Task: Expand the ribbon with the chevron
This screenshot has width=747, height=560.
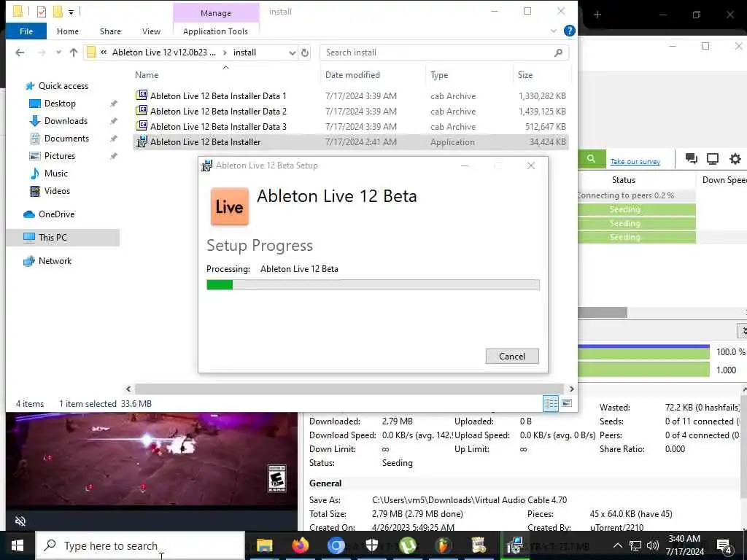Action: pyautogui.click(x=553, y=31)
